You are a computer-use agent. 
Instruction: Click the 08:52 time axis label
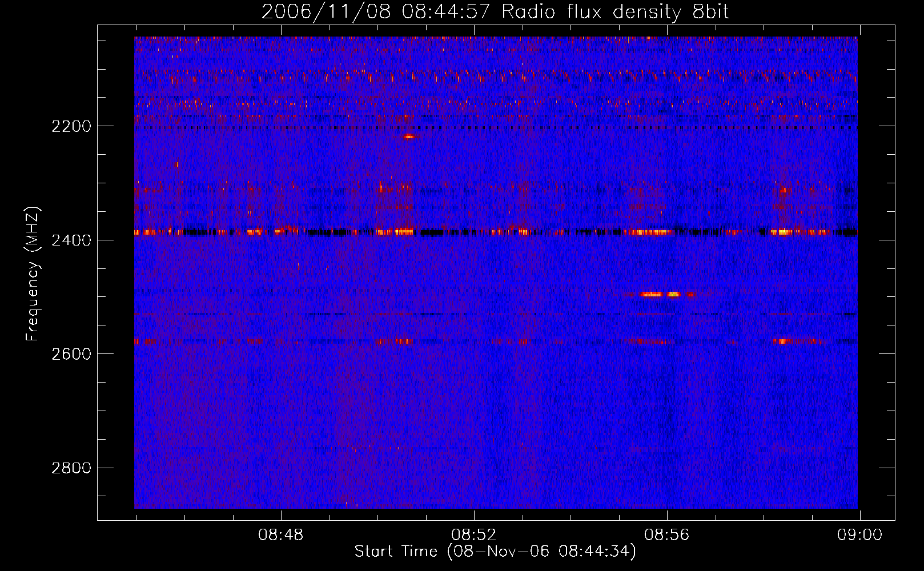click(474, 535)
